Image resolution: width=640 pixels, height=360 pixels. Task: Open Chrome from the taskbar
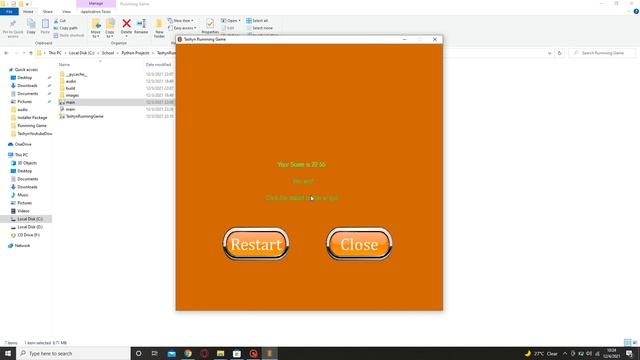tap(188, 353)
